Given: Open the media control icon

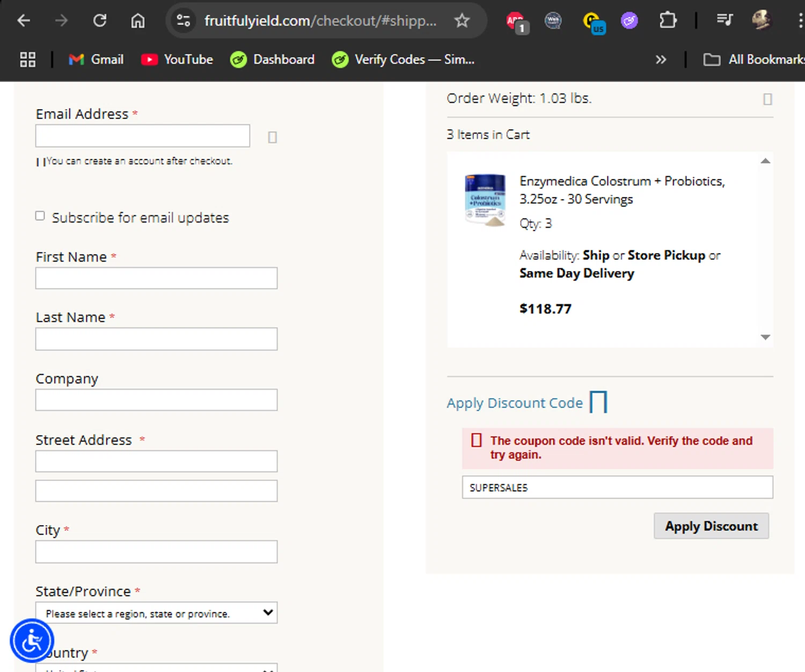Looking at the screenshot, I should [x=724, y=20].
